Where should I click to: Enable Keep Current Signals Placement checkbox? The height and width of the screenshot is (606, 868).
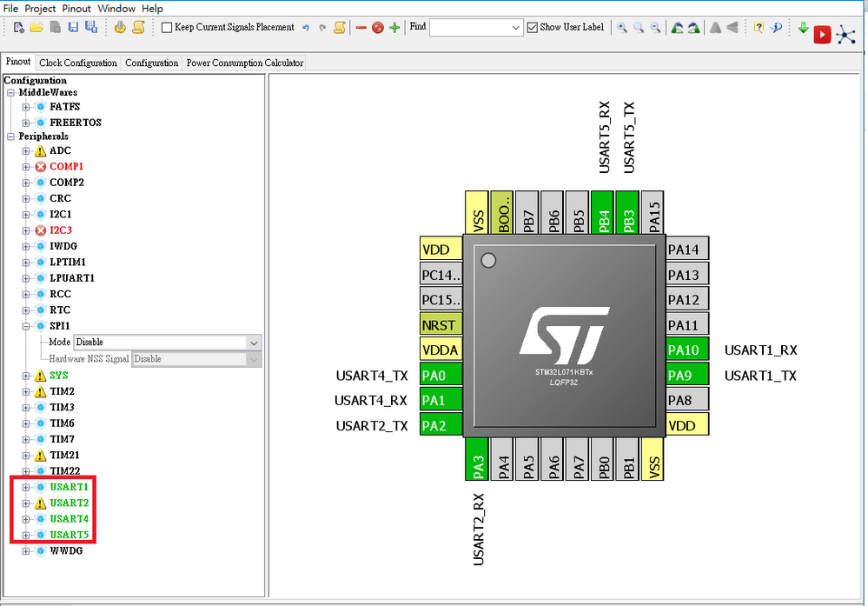[167, 28]
